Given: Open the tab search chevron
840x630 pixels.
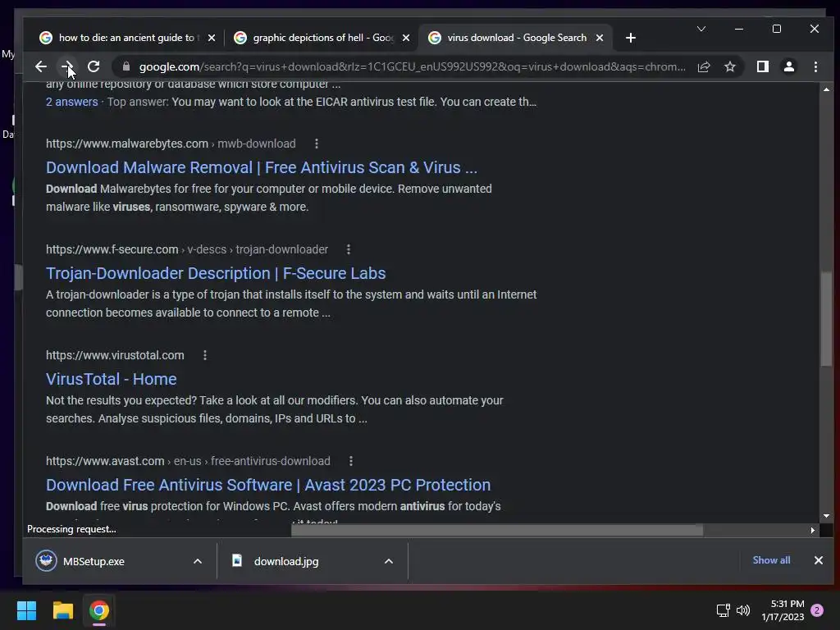Looking at the screenshot, I should coord(701,29).
